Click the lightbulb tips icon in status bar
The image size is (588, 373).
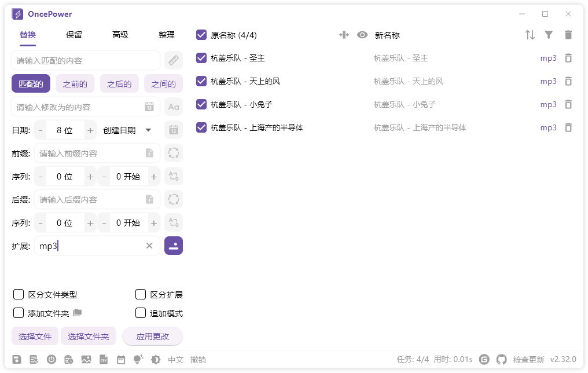tap(137, 359)
